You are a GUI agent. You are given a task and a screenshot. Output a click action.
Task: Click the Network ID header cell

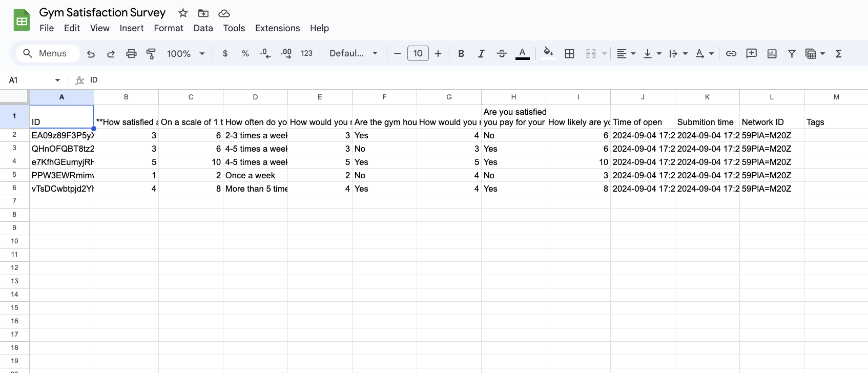click(772, 116)
